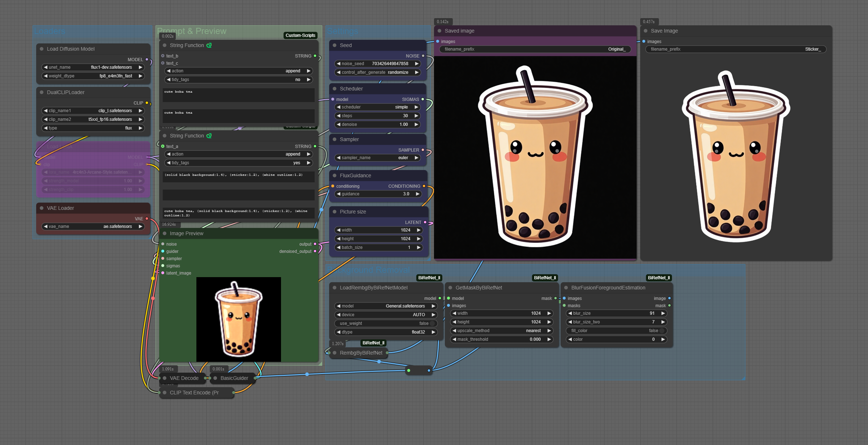Click the Save Image node's collapse dot

pyautogui.click(x=646, y=31)
